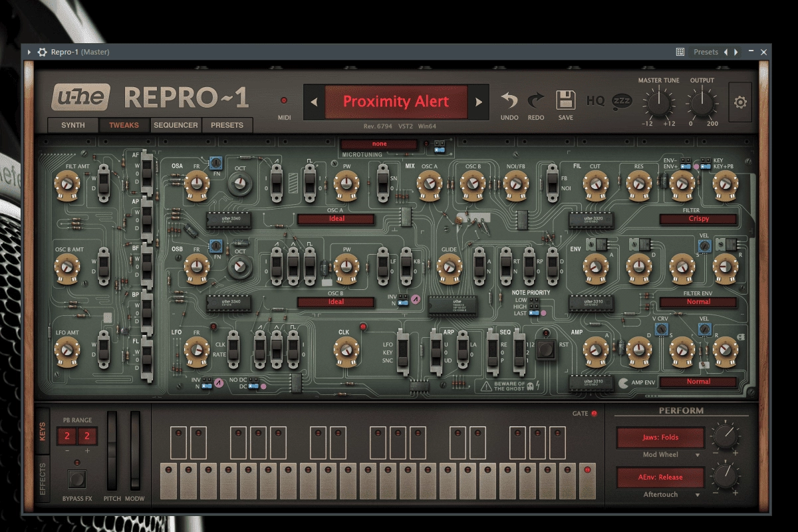Increase PB range with plus button
Viewport: 798px width, 532px height.
[87, 452]
